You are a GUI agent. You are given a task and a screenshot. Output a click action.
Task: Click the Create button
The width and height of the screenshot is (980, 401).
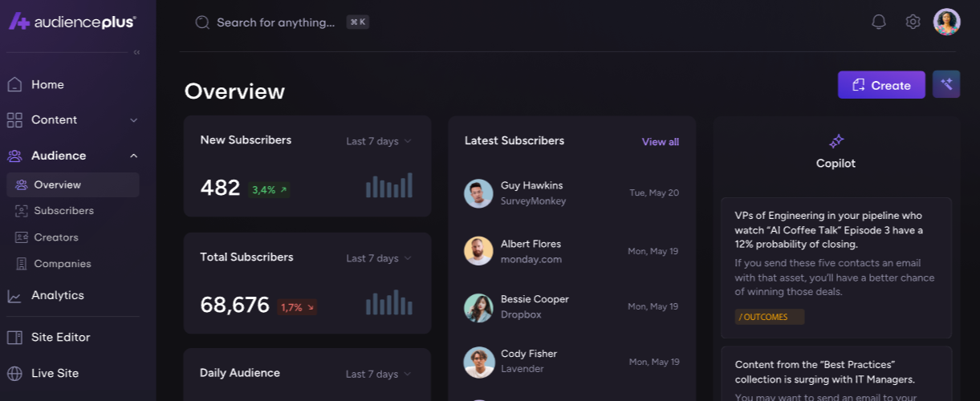[x=880, y=85]
